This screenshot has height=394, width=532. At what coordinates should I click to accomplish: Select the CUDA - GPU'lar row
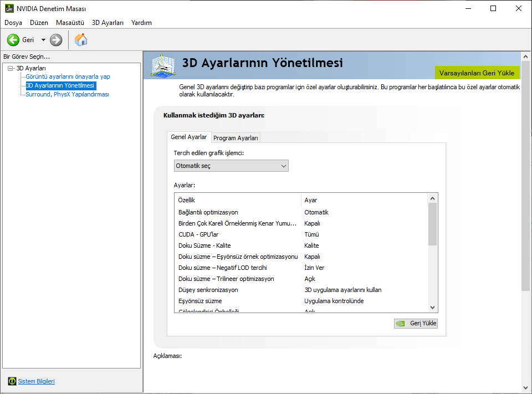coord(301,234)
